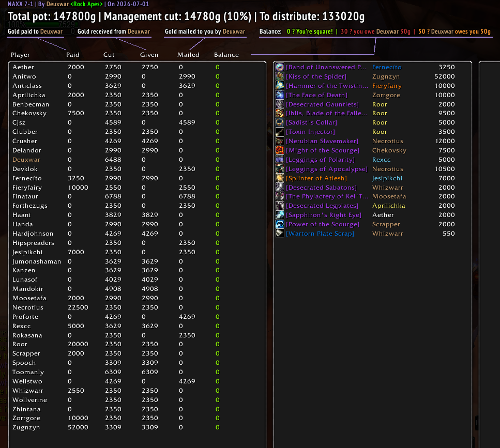
Task: Select player Hipspreaders in the list
Action: click(33, 243)
